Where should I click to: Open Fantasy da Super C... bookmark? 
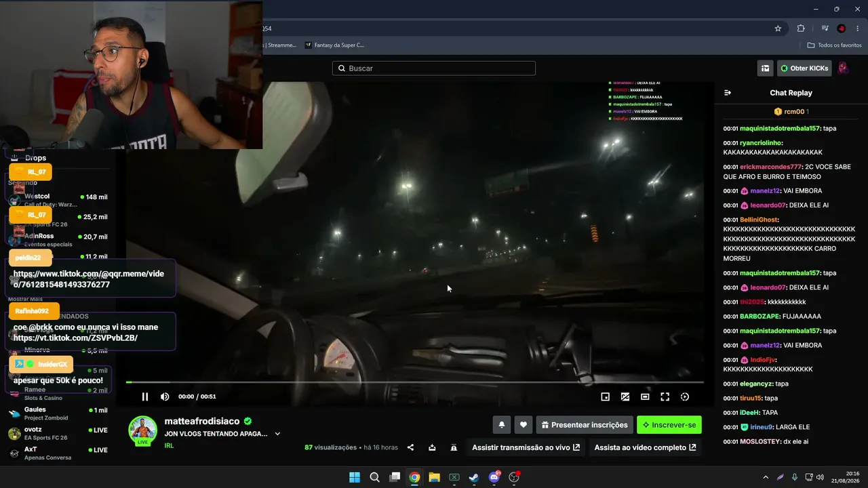pyautogui.click(x=334, y=45)
